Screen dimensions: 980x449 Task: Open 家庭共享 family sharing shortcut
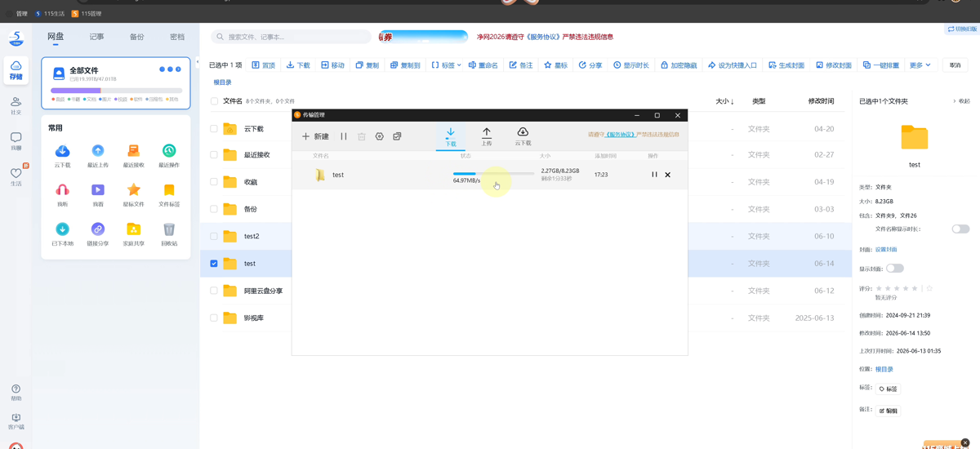134,233
